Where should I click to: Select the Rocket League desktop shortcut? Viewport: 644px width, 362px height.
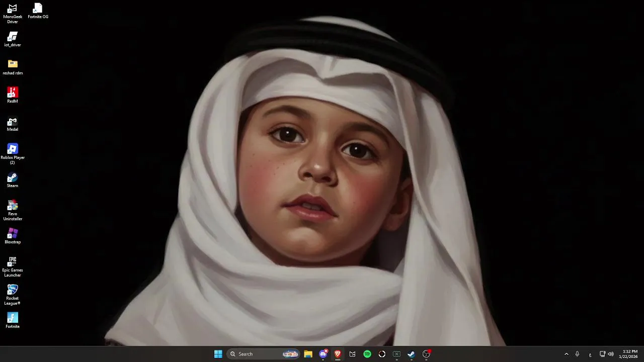coord(13,295)
